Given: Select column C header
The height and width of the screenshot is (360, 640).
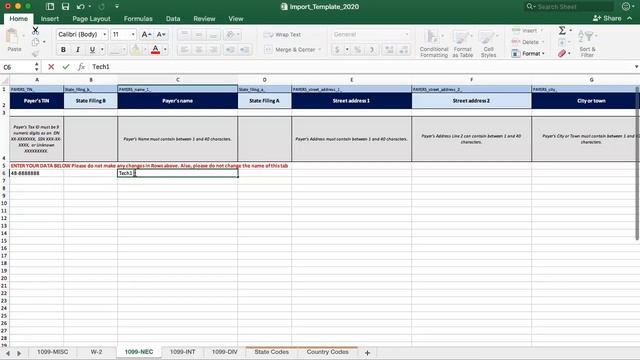Looking at the screenshot, I should (178, 80).
